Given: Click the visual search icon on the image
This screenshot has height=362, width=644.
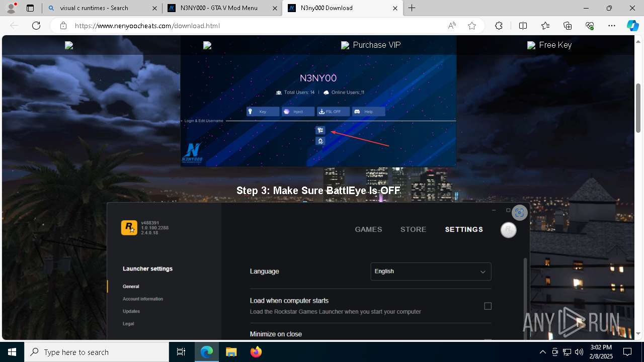Looking at the screenshot, I should pos(519,213).
